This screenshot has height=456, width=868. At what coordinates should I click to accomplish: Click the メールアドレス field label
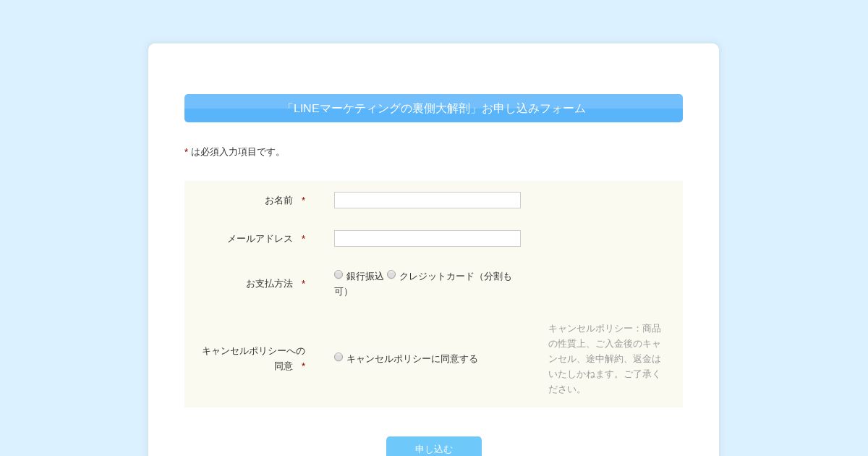[260, 239]
